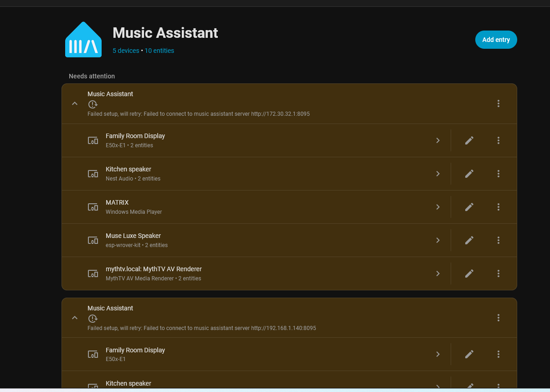Screen dimensions: 550x392
Task: Click the warning icon on first Music Assistant entry
Action: [x=93, y=104]
